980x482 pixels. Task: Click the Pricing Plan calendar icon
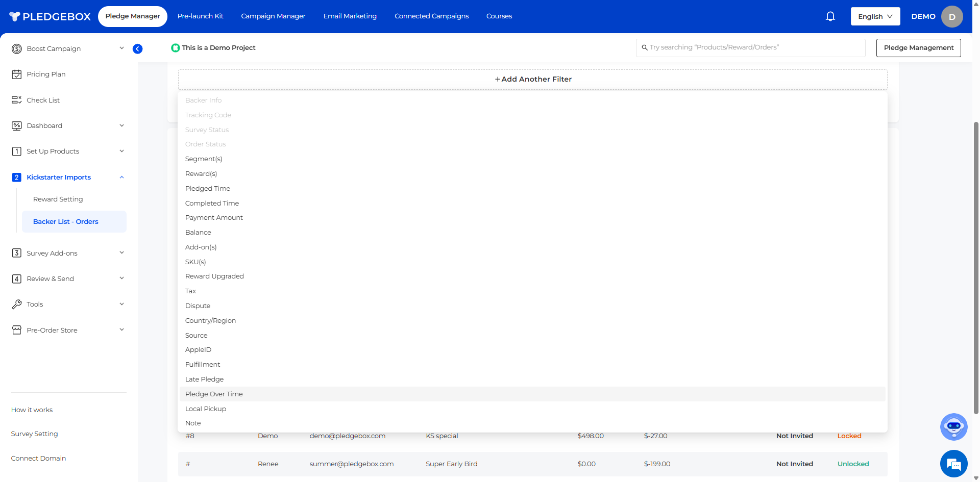17,74
